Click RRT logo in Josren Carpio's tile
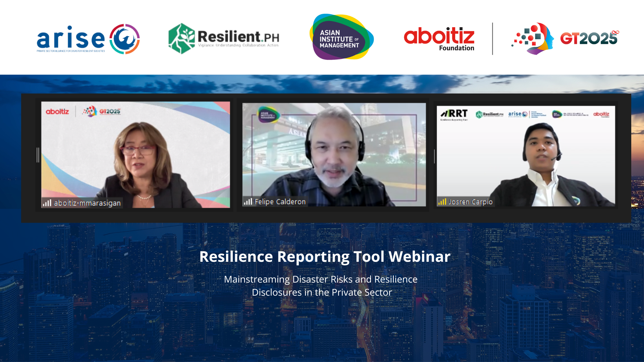The image size is (644, 362). (x=454, y=115)
